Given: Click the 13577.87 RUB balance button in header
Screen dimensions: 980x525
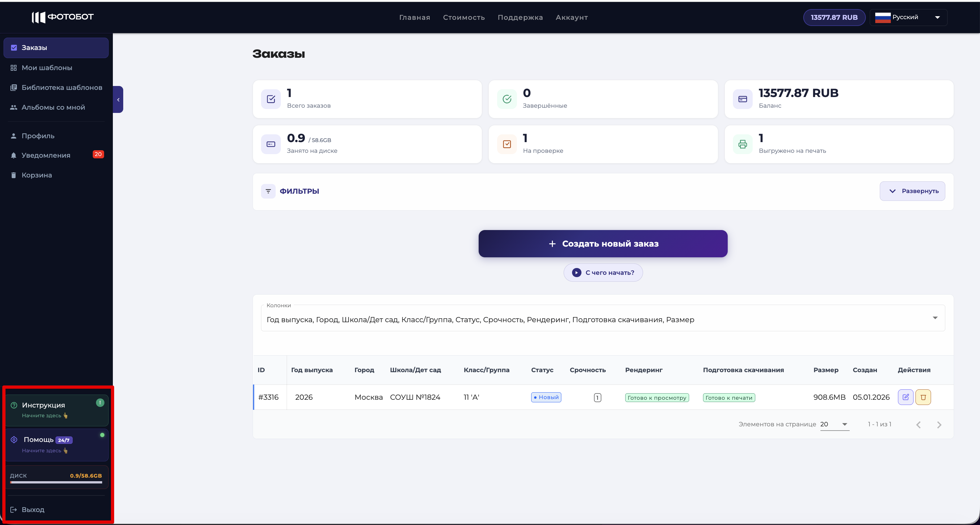Looking at the screenshot, I should [x=834, y=18].
